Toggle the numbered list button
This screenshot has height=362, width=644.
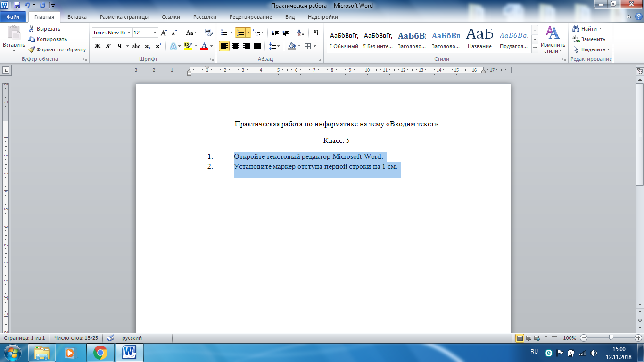[240, 33]
